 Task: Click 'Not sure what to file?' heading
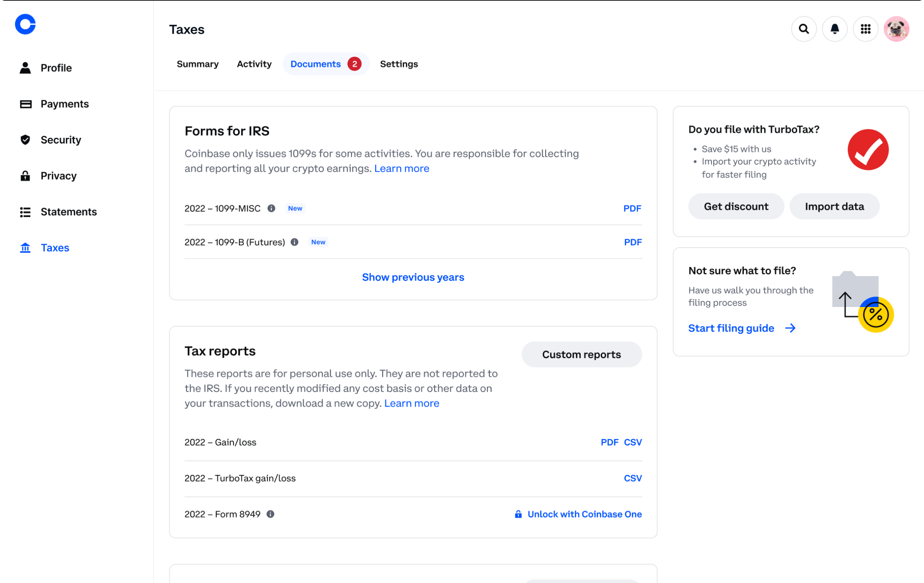click(x=742, y=271)
